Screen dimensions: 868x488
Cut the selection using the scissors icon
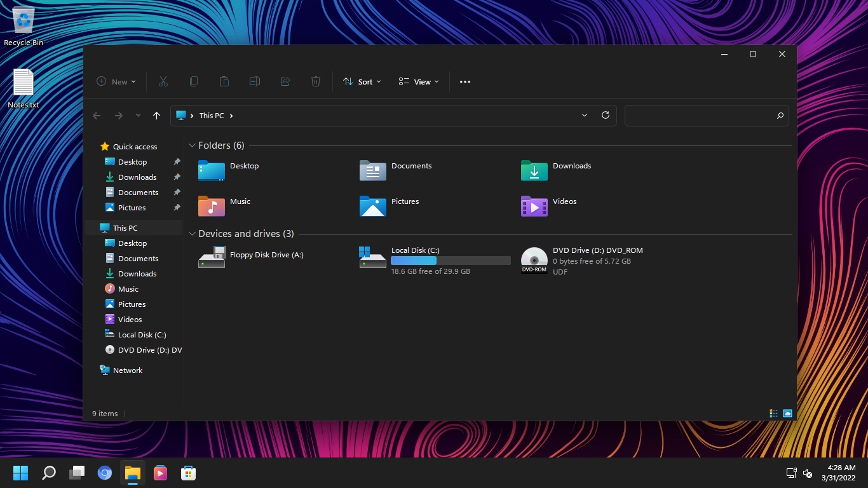coord(163,81)
